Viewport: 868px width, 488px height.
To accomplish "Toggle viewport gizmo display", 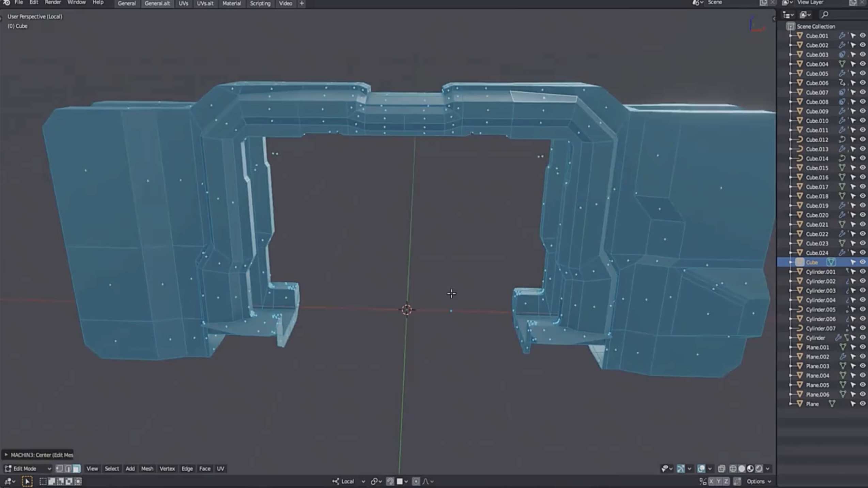I will 680,469.
